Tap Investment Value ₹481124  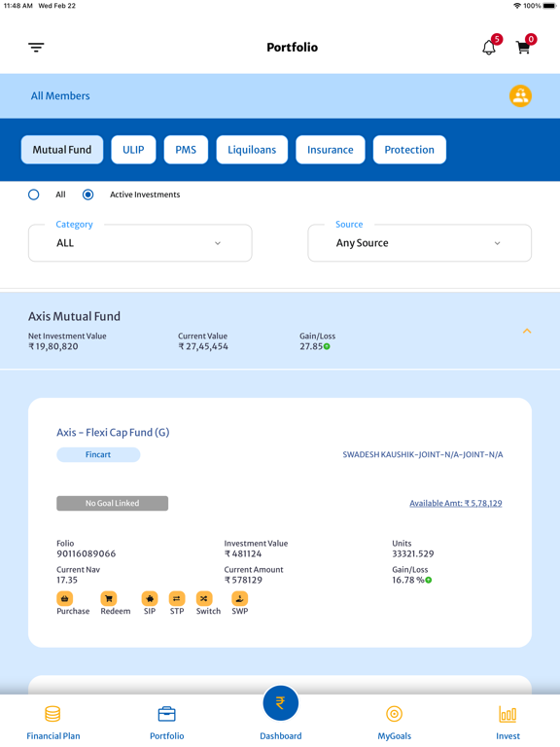243,553
